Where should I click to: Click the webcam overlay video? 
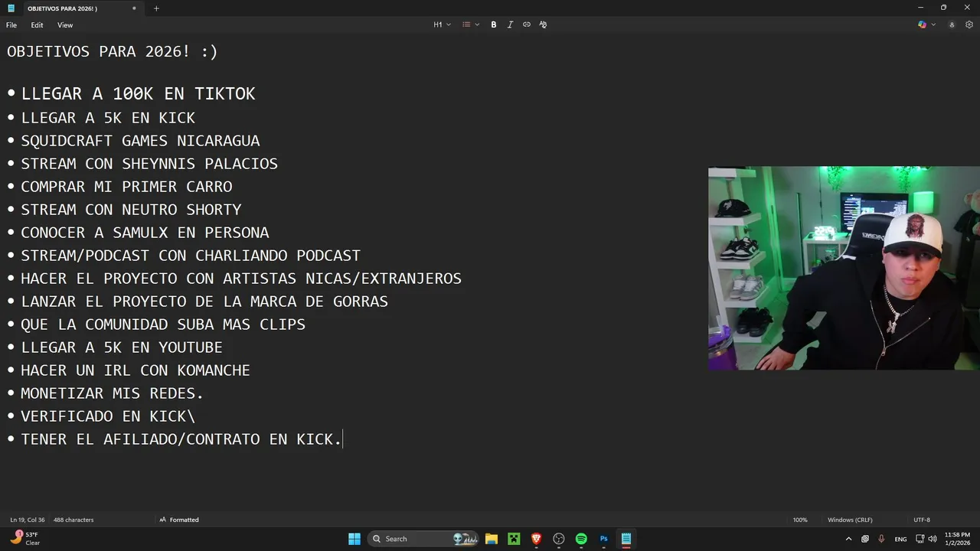click(x=844, y=269)
